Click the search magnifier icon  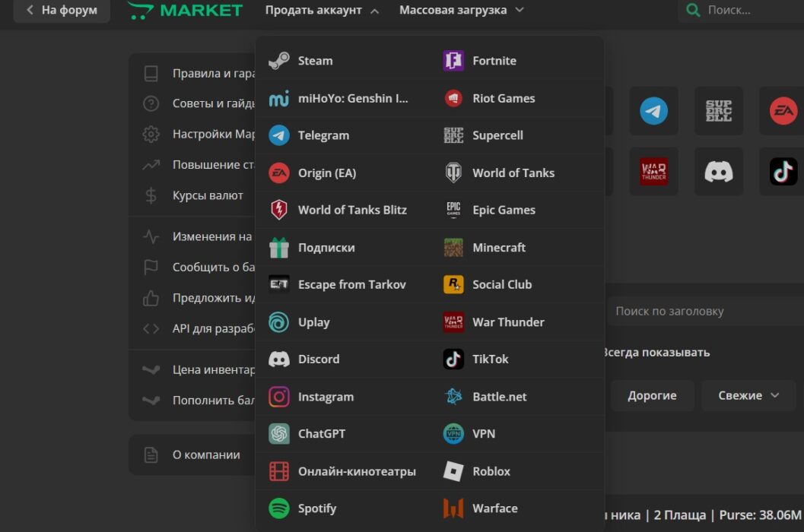693,10
